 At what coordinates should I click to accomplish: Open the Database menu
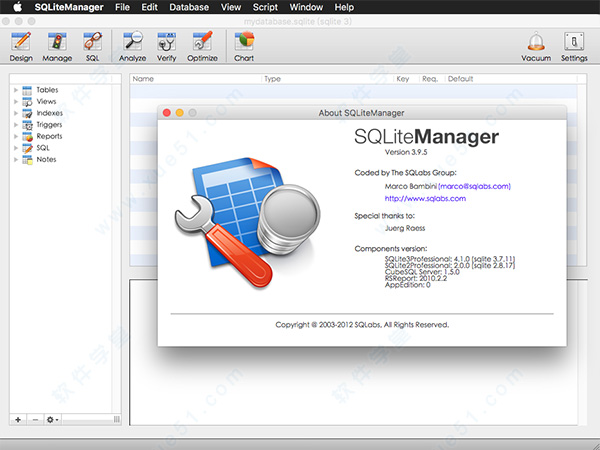(x=189, y=7)
